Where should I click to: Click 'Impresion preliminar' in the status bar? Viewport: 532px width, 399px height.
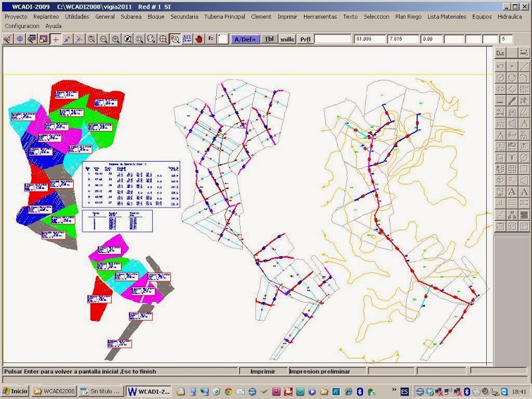click(x=320, y=372)
